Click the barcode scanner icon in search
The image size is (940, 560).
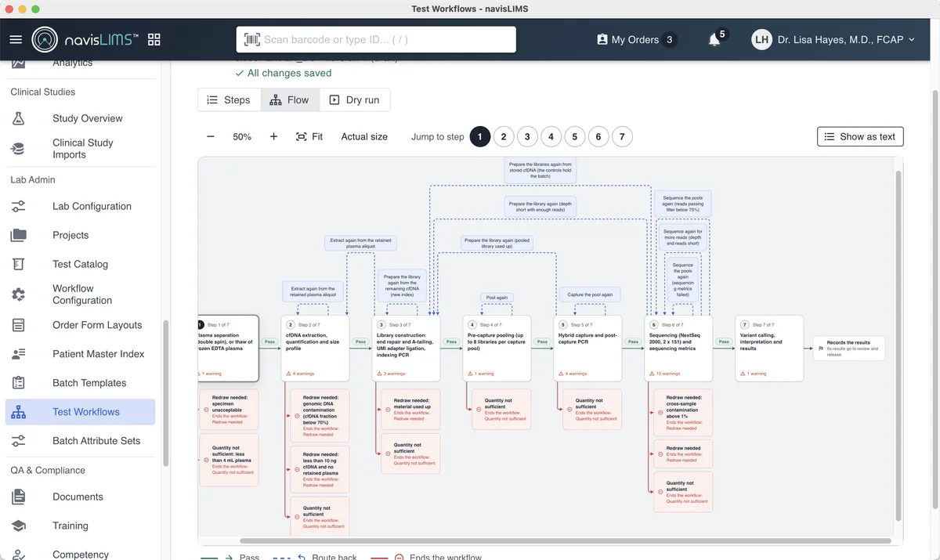coord(252,39)
